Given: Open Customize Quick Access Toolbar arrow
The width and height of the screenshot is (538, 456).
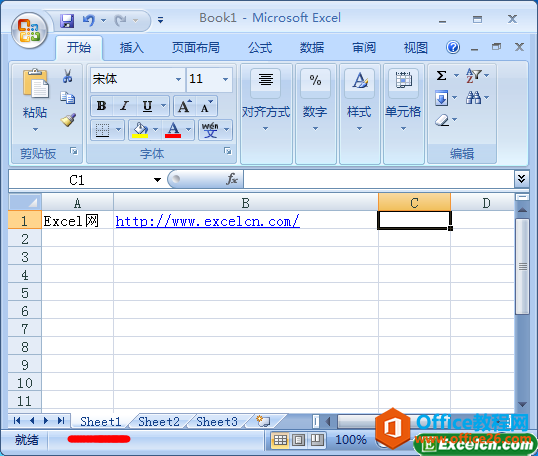Looking at the screenshot, I should tap(160, 21).
